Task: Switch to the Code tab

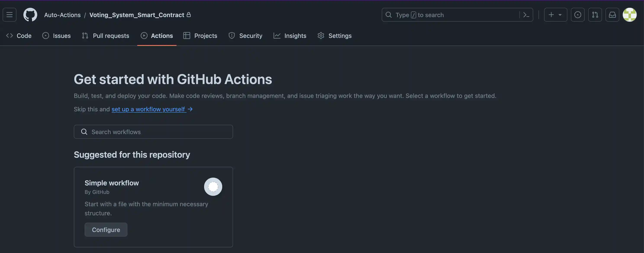Action: point(19,36)
